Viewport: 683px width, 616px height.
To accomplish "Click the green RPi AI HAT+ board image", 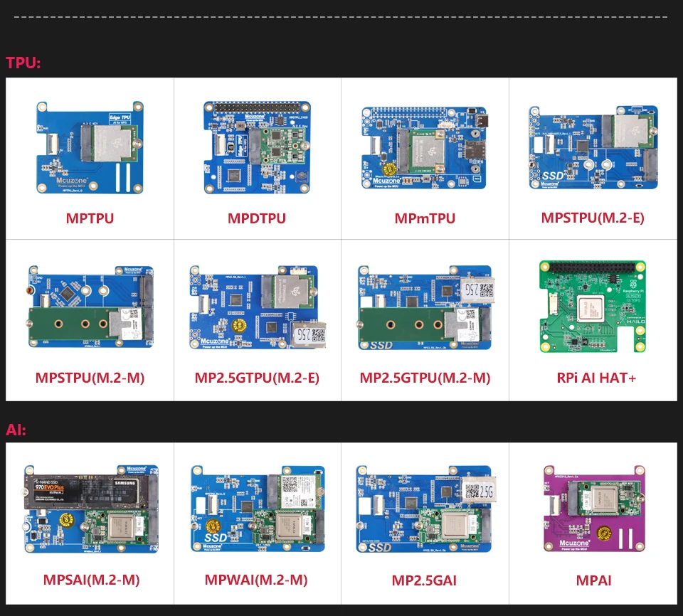I will point(593,306).
